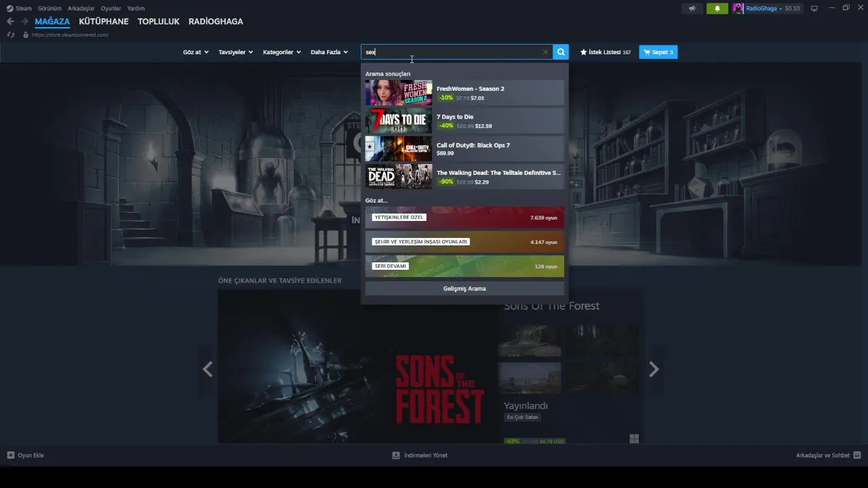This screenshot has width=868, height=488.
Task: Reload the store page
Action: click(10, 35)
